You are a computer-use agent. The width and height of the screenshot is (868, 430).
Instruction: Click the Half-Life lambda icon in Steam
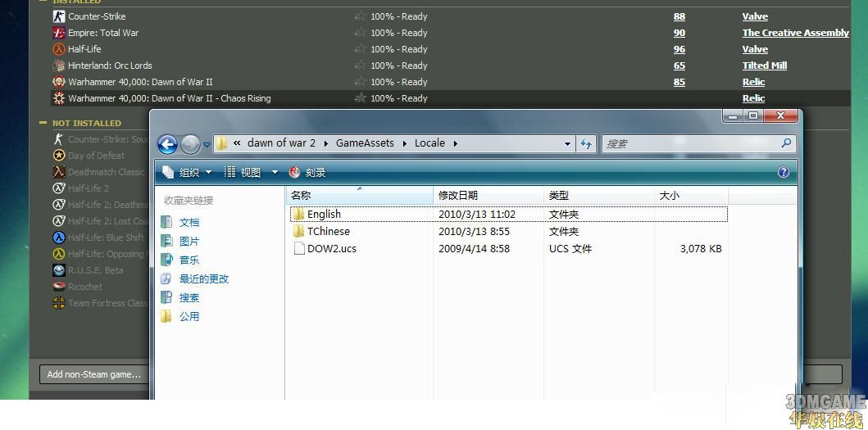click(59, 49)
